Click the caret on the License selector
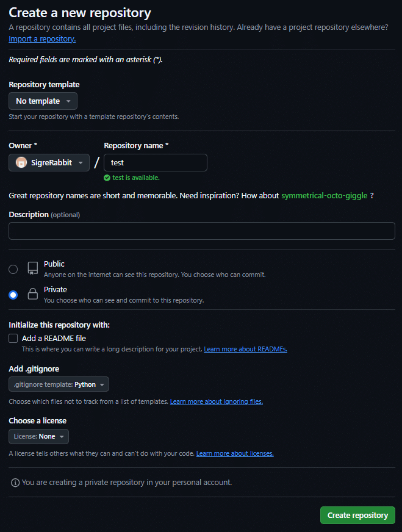The height and width of the screenshot is (532, 402). [x=61, y=436]
